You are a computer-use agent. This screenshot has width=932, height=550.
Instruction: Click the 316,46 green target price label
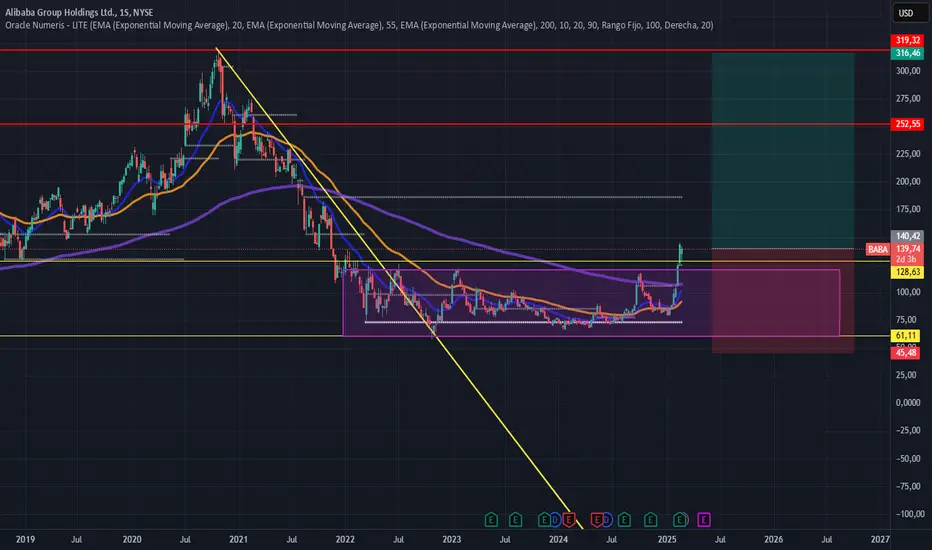tap(907, 53)
